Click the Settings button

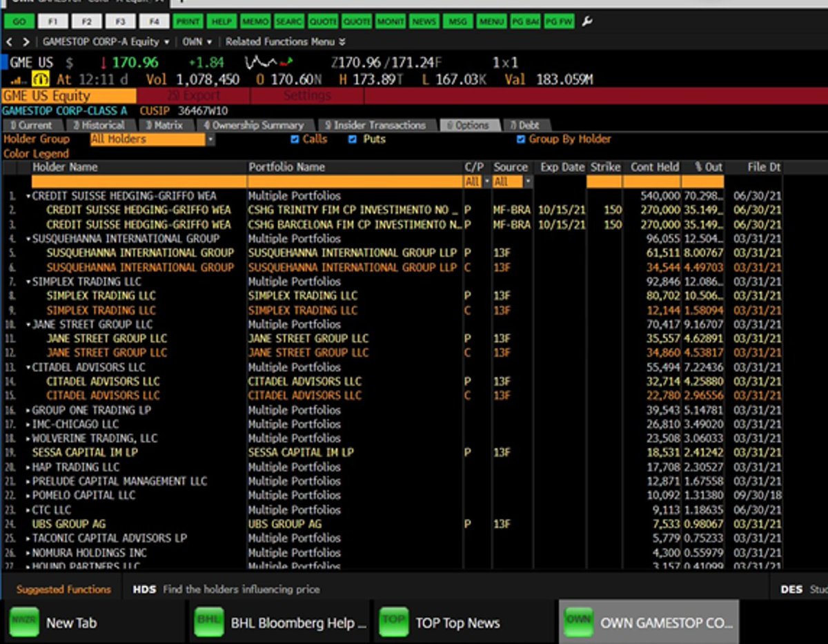(307, 96)
